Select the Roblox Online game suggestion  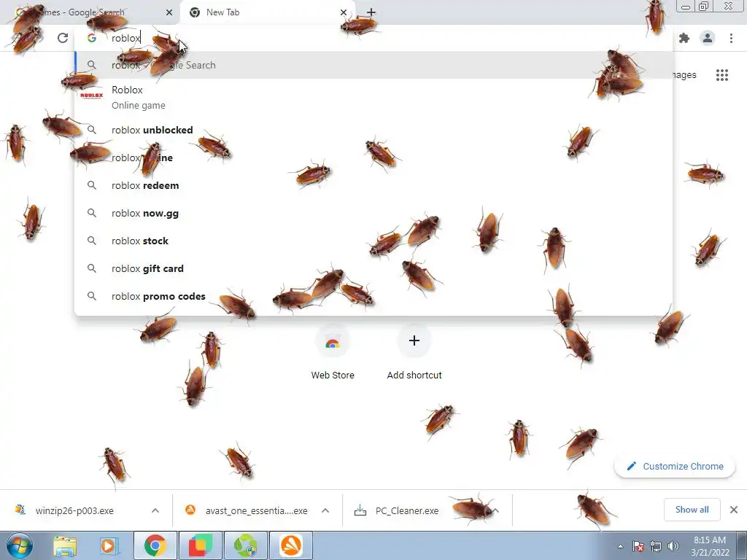pos(374,97)
